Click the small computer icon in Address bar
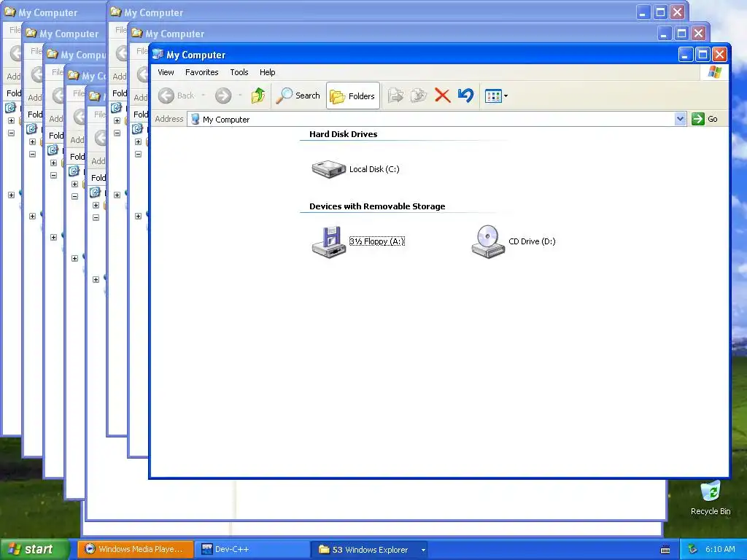This screenshot has width=747, height=560. point(195,119)
